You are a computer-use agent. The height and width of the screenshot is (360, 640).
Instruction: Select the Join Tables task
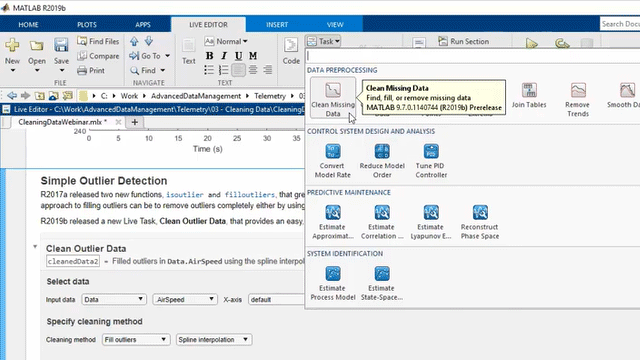point(529,96)
